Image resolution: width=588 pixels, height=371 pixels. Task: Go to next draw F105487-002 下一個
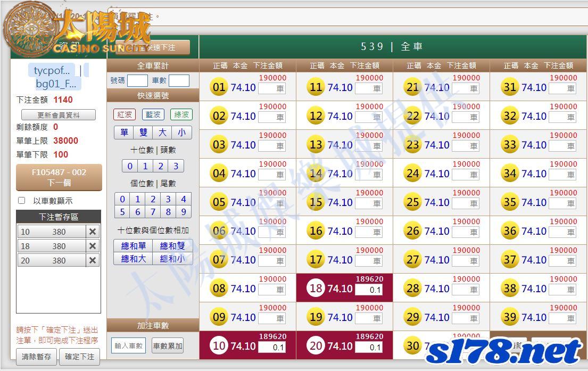coord(59,177)
